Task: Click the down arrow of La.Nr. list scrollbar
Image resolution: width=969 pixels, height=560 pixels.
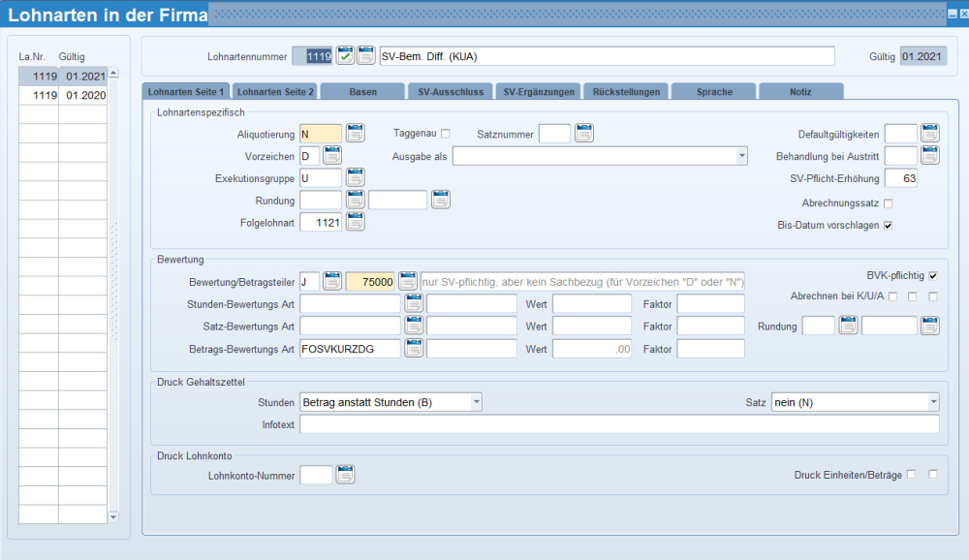Action: click(113, 516)
